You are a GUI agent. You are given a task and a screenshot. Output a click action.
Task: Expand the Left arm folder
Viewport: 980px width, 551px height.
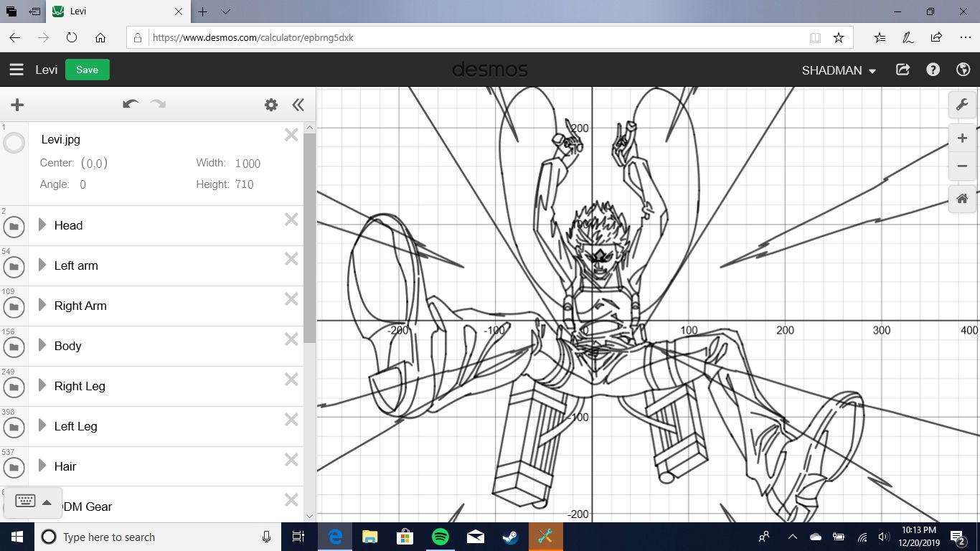[x=42, y=265]
